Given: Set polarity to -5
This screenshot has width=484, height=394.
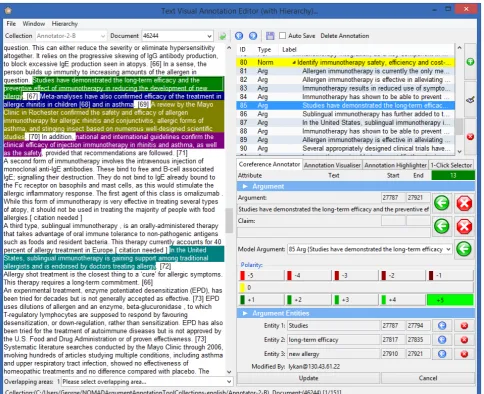Looking at the screenshot, I should pyautogui.click(x=261, y=275).
